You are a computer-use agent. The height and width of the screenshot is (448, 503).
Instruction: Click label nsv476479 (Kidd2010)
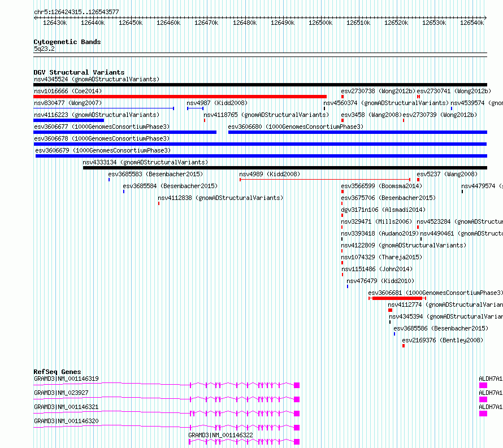(x=380, y=281)
